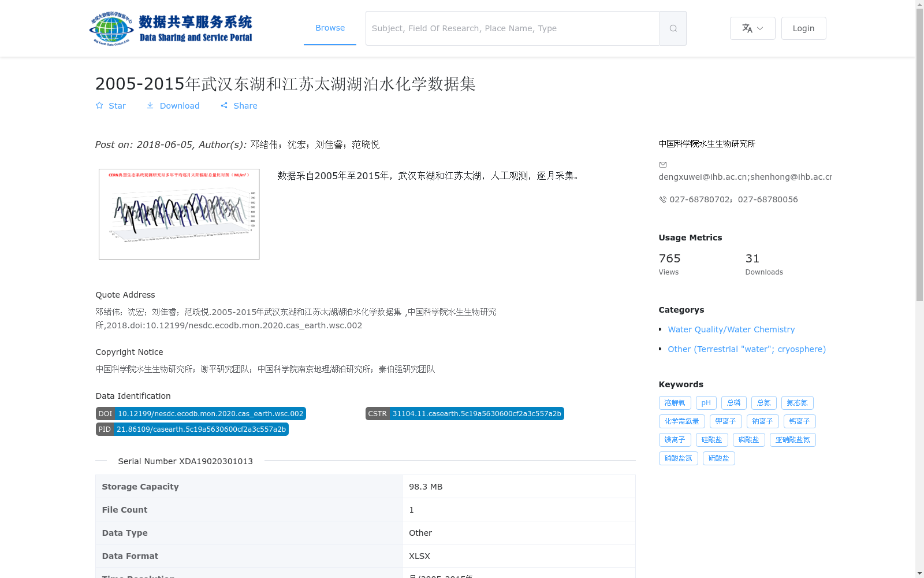Click the dataset title heading
This screenshot has height=578, width=924.
coord(285,84)
